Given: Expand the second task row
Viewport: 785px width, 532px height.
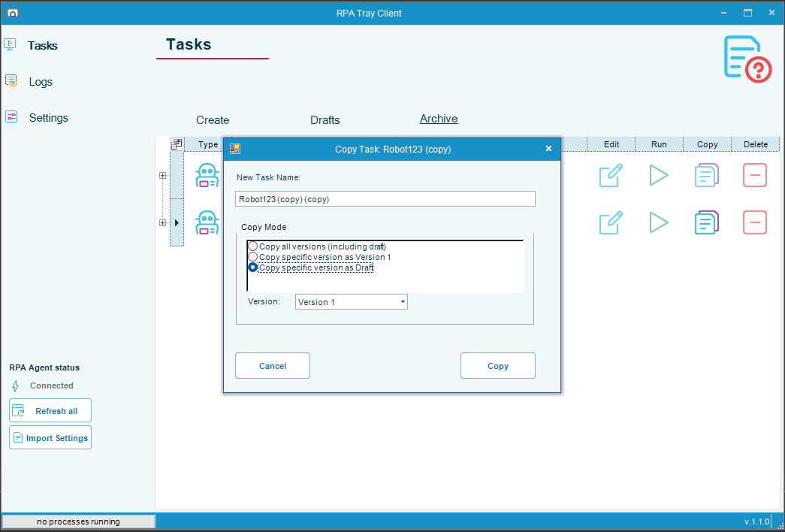Looking at the screenshot, I should (x=163, y=223).
